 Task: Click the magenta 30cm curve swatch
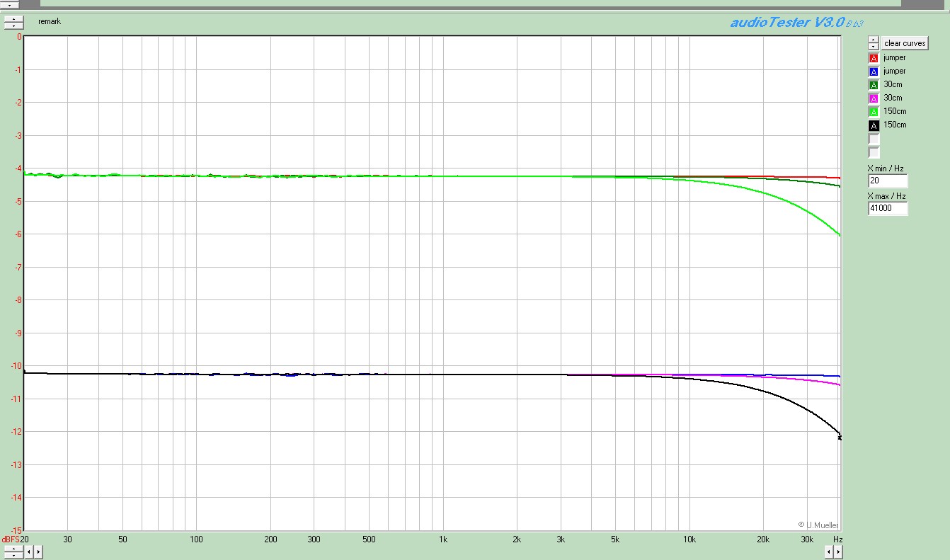coord(874,98)
